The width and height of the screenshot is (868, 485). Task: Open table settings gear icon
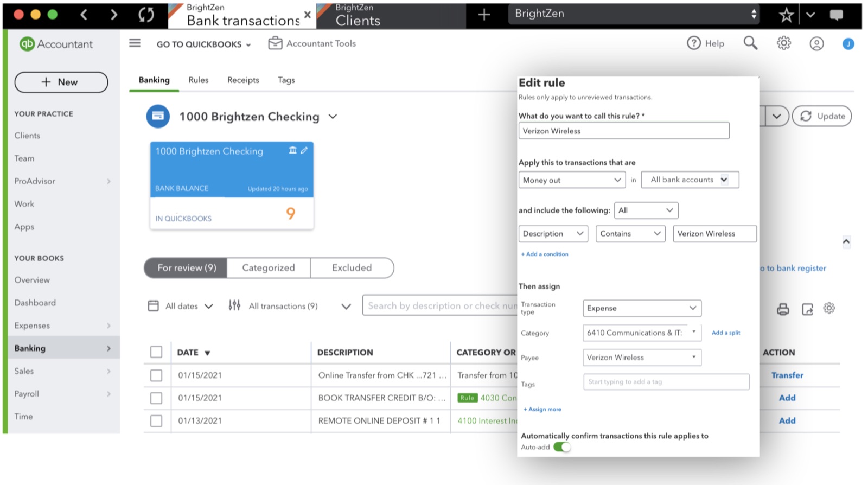pyautogui.click(x=829, y=308)
